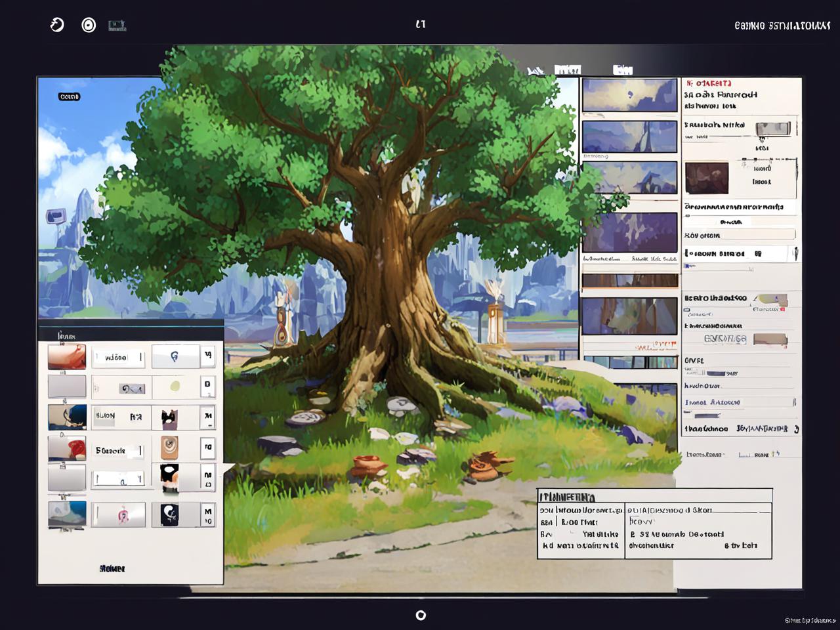This screenshot has height=630, width=840.
Task: Toggle the 'D' square button in second row
Action: point(208,386)
